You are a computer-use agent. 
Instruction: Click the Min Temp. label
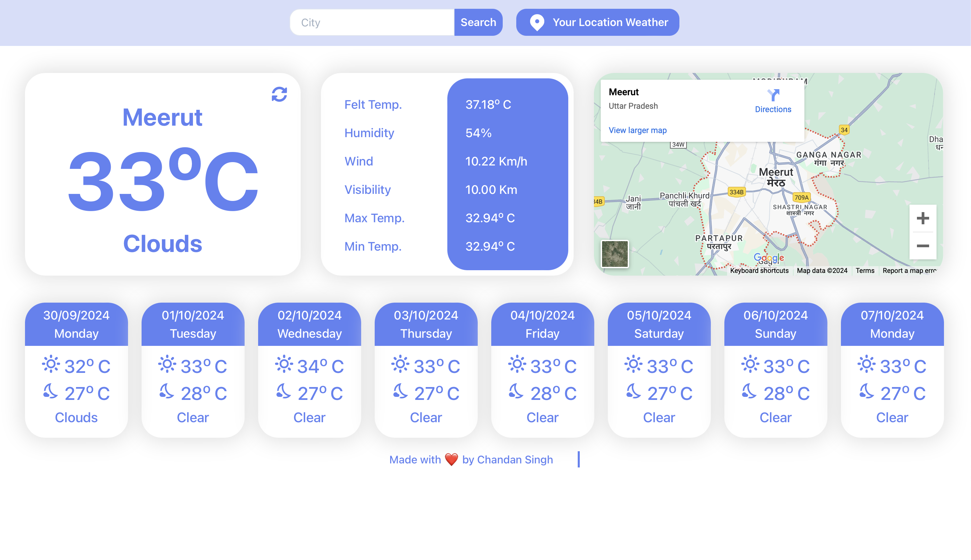coord(373,247)
